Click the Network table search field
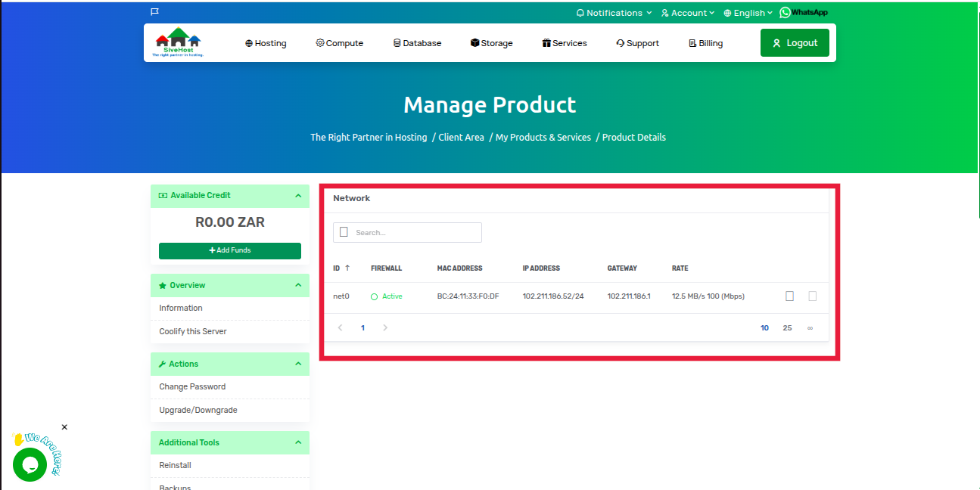Image resolution: width=980 pixels, height=490 pixels. coord(407,232)
